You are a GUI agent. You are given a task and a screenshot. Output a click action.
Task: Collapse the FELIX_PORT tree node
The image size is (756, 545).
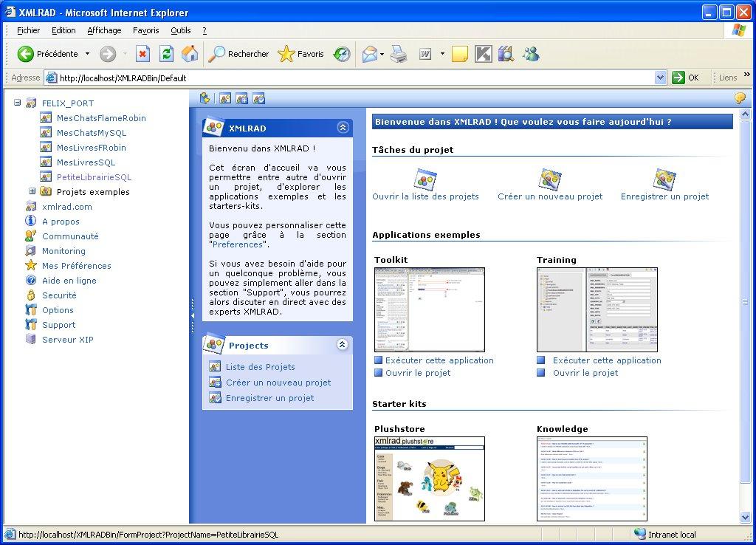coord(18,103)
